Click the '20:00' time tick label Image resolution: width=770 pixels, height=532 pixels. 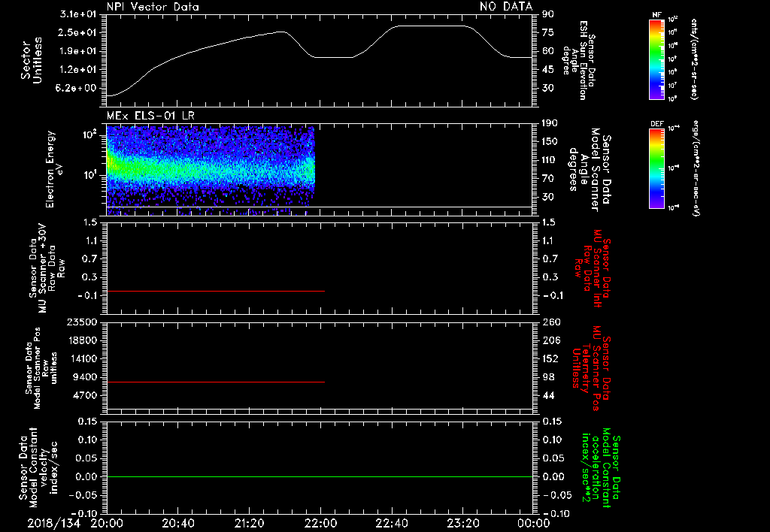click(107, 523)
